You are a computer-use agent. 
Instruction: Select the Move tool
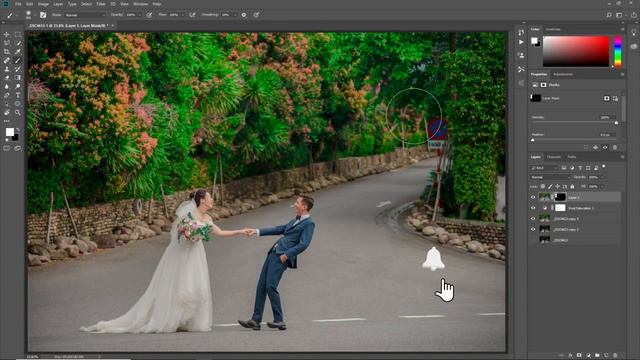7,35
